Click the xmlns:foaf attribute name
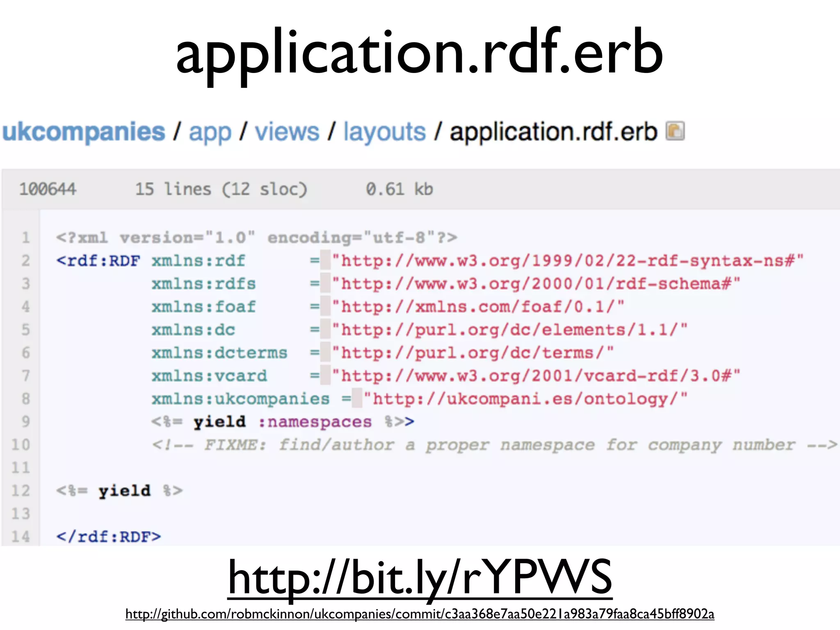Viewport: 840px width, 630px height. [x=203, y=306]
